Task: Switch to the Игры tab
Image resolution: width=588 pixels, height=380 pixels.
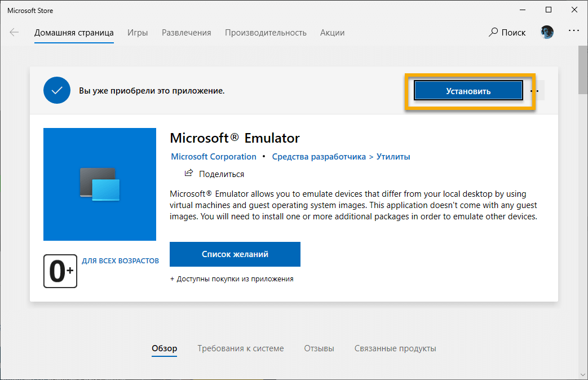Action: point(138,32)
